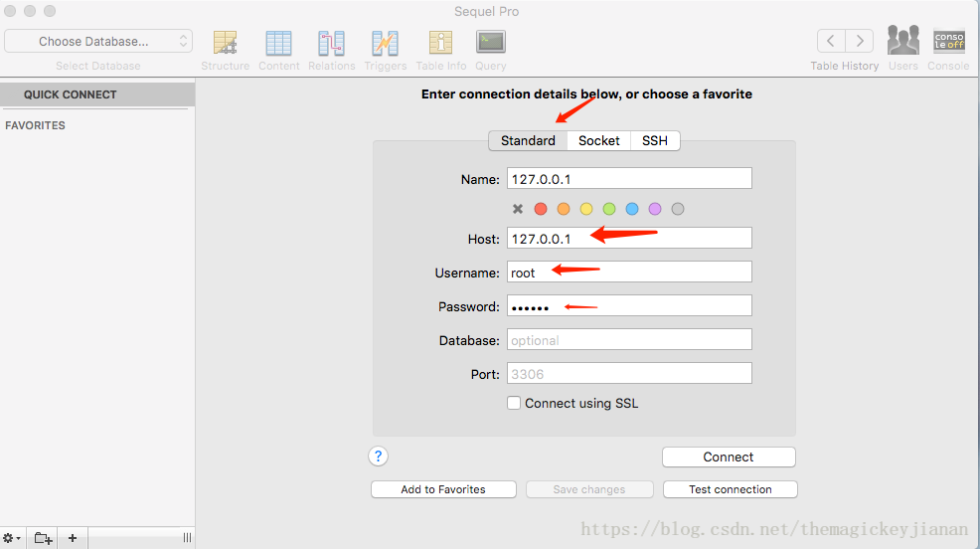Screen dimensions: 980x549
Task: Open the Table Info icon
Action: point(440,43)
